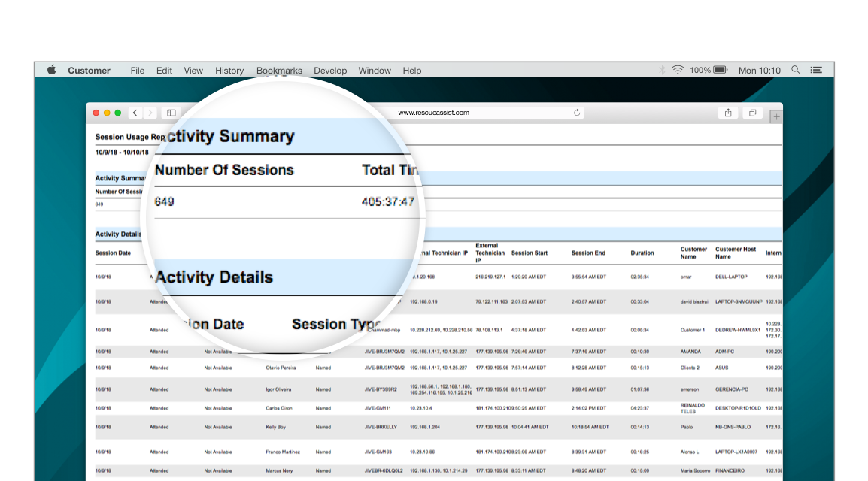Open the Notification Center list icon
868x481 pixels.
tap(816, 70)
